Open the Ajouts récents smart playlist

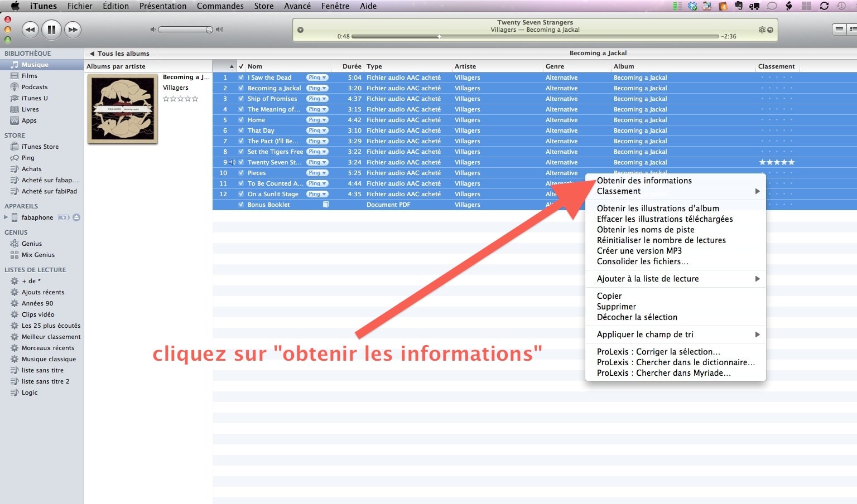coord(42,292)
